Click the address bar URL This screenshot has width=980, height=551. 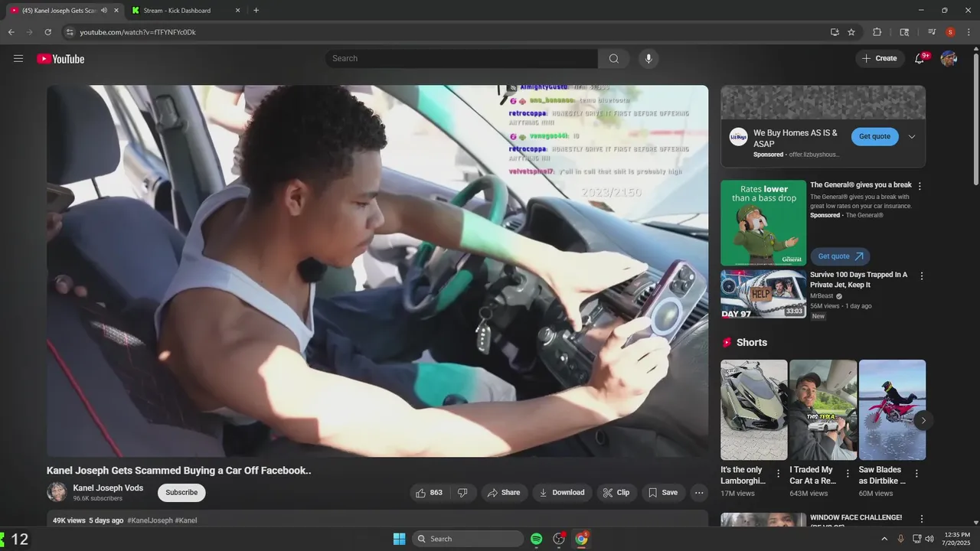click(138, 32)
